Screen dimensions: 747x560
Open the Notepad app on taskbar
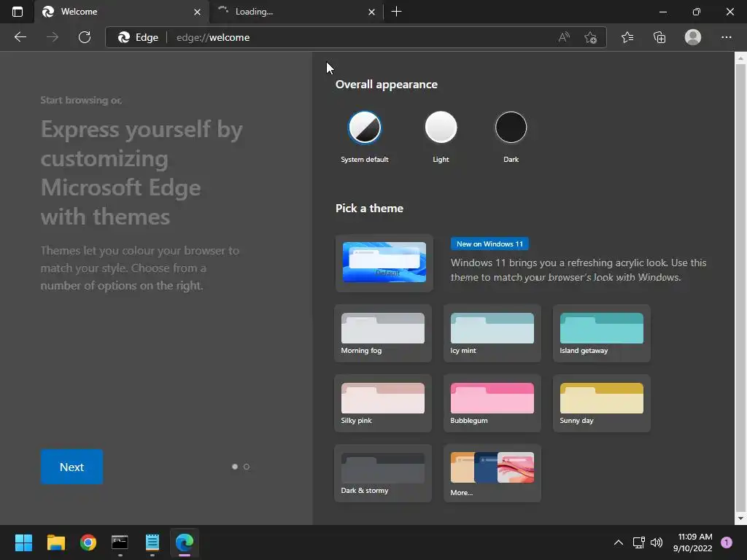tap(152, 542)
